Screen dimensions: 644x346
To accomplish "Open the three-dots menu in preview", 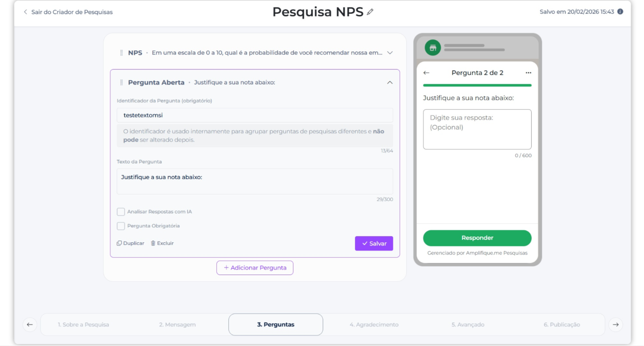I will 528,73.
